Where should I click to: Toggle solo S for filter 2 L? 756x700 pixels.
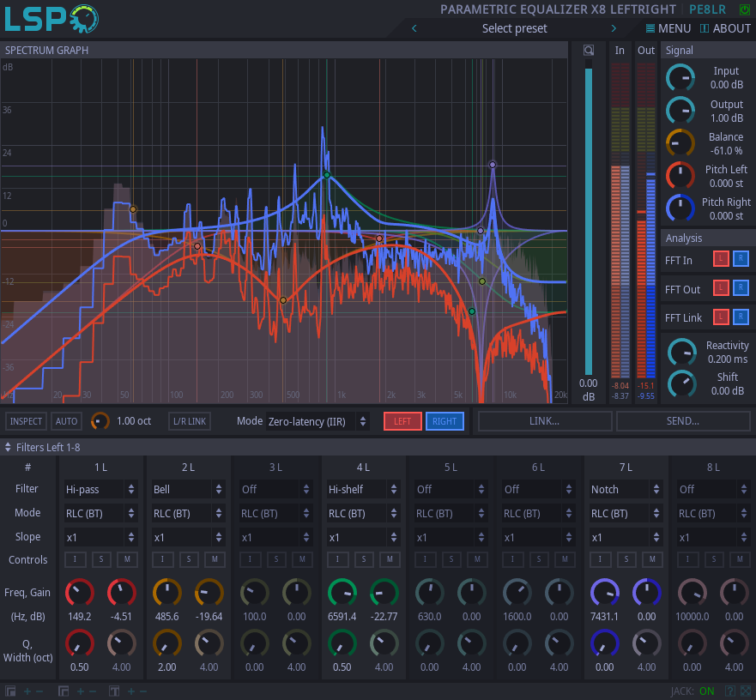[x=189, y=559]
